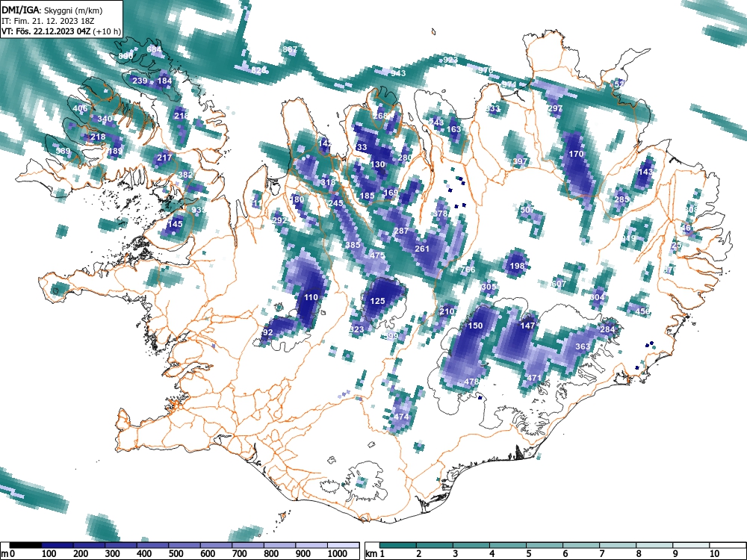Viewport: 747px width, 560px height.
Task: Click the '378' visibility value
Action: pos(440,214)
